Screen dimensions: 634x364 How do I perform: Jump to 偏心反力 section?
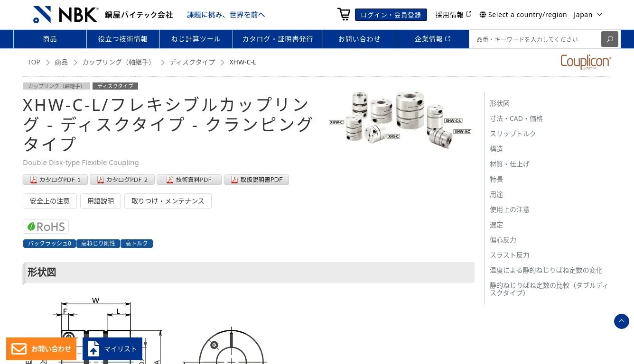click(x=503, y=240)
